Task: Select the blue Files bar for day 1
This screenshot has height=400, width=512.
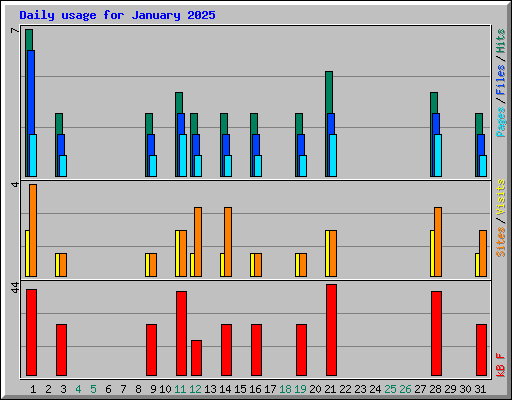Action: coord(31,93)
